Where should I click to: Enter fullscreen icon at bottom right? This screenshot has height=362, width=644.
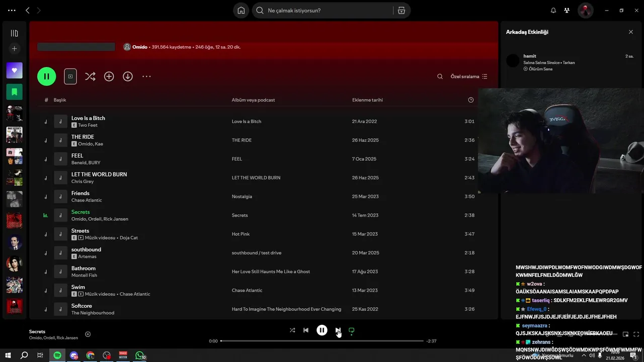[636, 334]
